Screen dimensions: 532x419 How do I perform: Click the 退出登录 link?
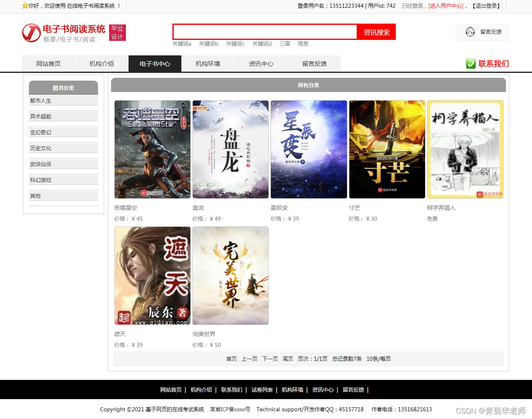[x=486, y=6]
